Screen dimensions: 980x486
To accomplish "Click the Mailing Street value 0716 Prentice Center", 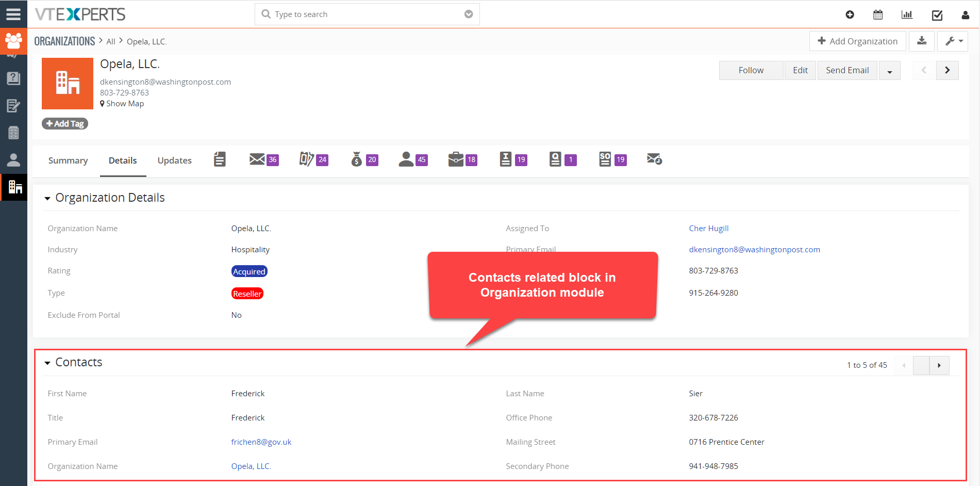I will tap(726, 442).
